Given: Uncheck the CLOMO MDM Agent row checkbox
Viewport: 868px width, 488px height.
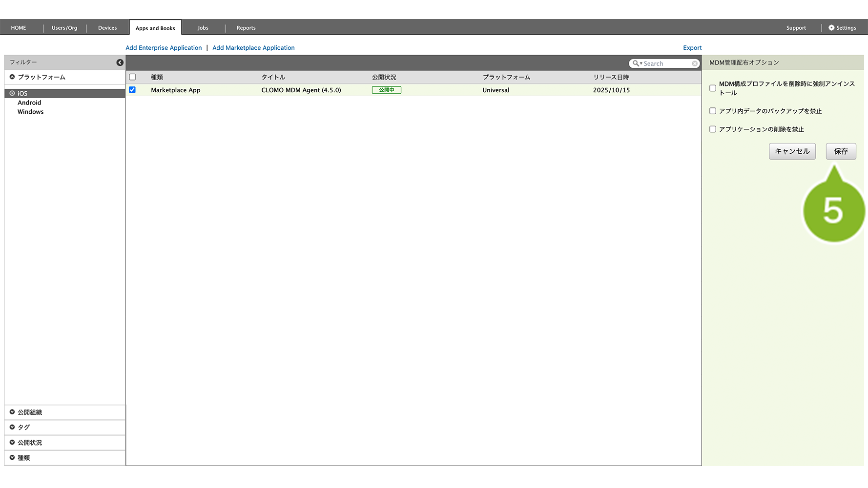Looking at the screenshot, I should (x=132, y=90).
